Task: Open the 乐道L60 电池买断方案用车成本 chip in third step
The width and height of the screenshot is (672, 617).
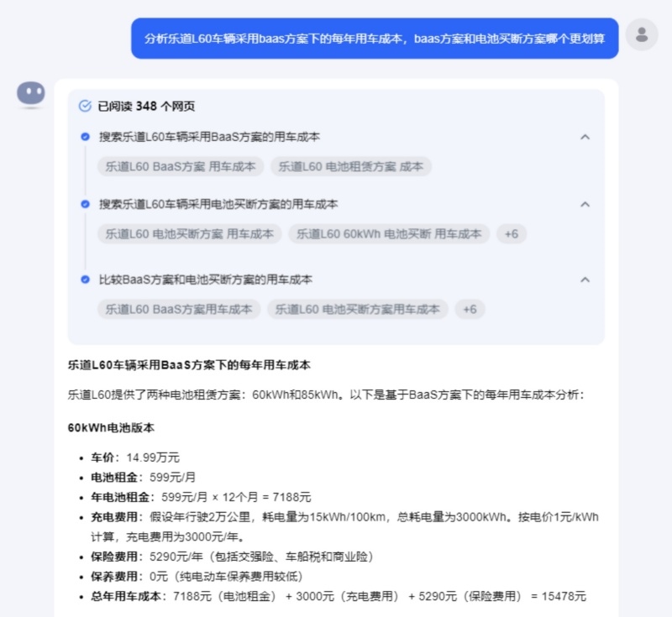Action: click(x=358, y=309)
